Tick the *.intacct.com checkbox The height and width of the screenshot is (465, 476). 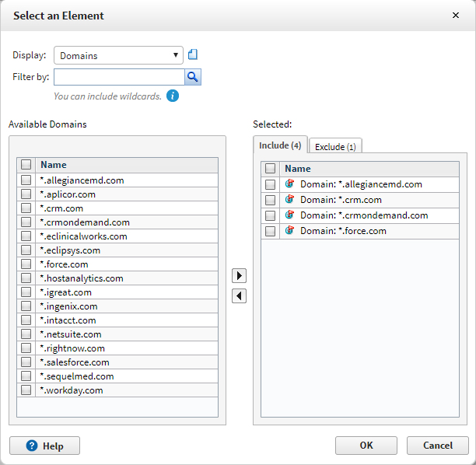26,320
